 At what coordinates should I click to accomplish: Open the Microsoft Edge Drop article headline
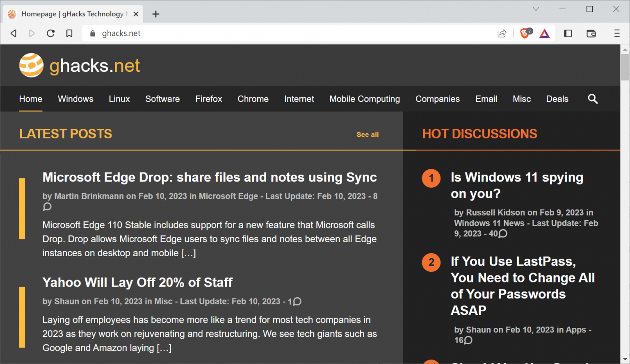coord(210,177)
